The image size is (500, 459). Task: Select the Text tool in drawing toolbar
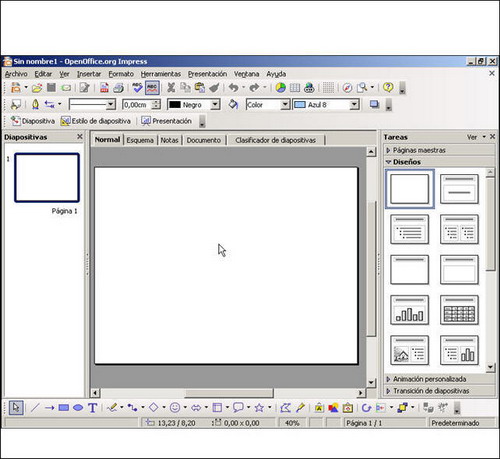point(93,408)
